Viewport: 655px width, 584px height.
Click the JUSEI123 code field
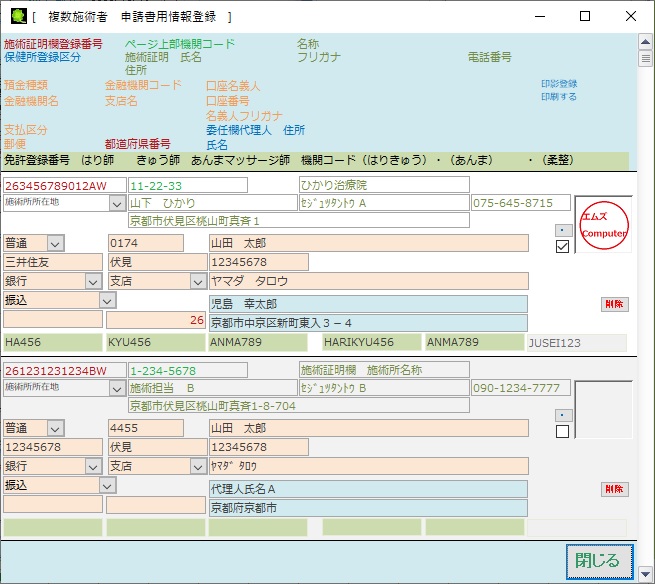576,343
